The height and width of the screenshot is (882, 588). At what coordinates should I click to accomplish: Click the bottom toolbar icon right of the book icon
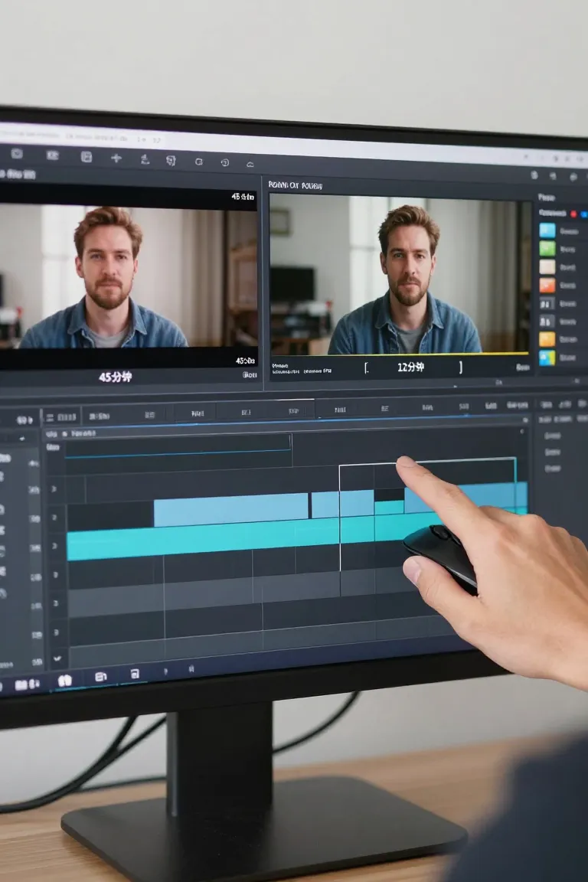(x=101, y=677)
